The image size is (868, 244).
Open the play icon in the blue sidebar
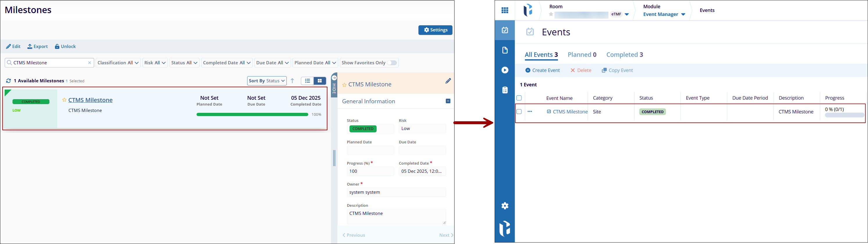click(x=505, y=70)
